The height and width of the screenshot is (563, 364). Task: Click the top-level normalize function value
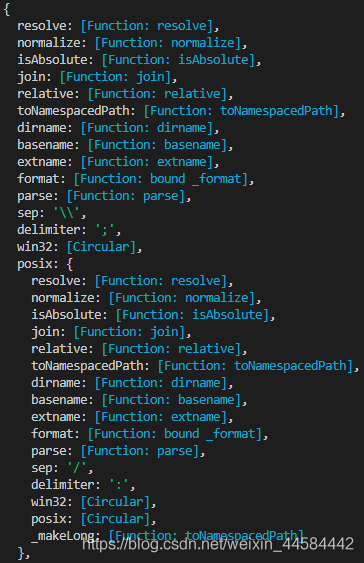point(168,43)
